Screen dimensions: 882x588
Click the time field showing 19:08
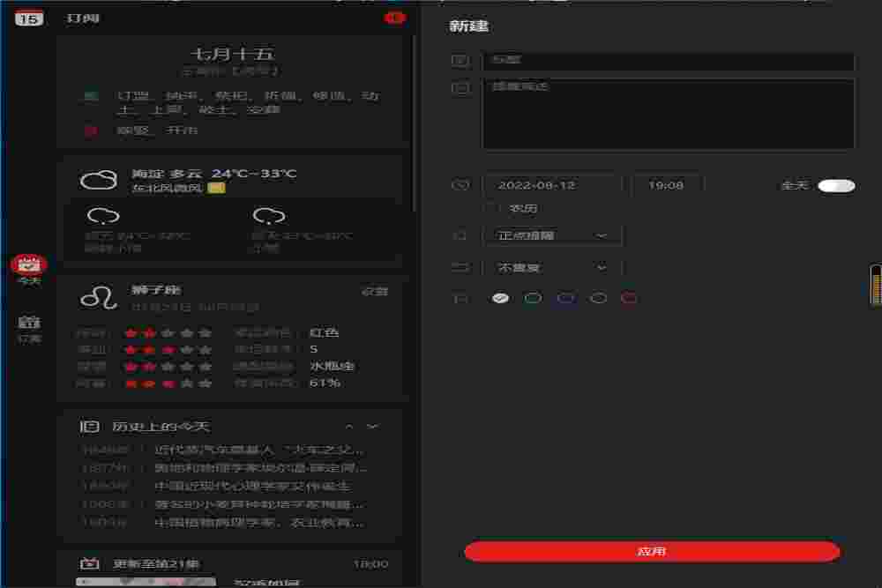coord(668,185)
